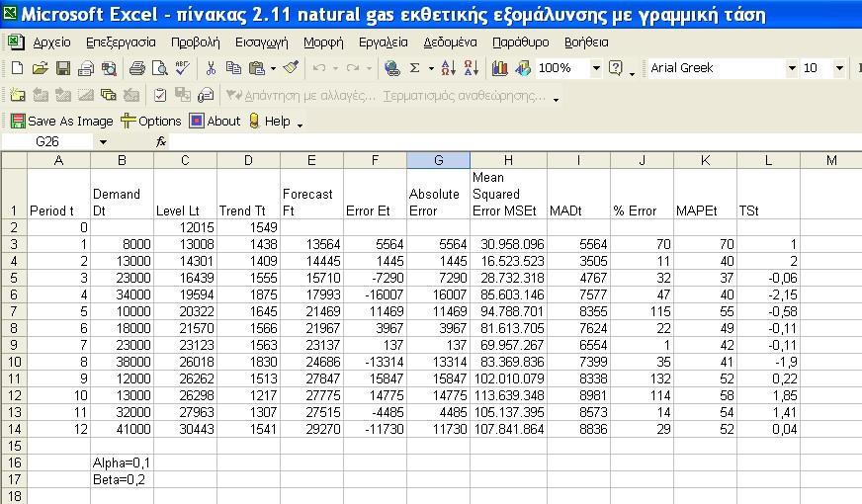Open the Δεδομένα menu
This screenshot has height=504, width=862.
450,42
